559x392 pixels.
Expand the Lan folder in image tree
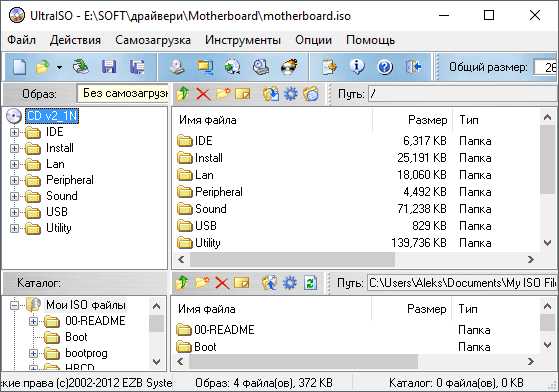(x=14, y=164)
